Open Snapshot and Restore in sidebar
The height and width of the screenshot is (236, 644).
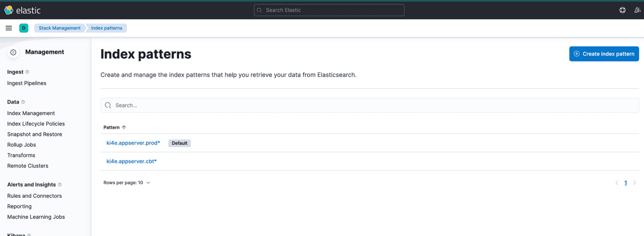point(35,134)
